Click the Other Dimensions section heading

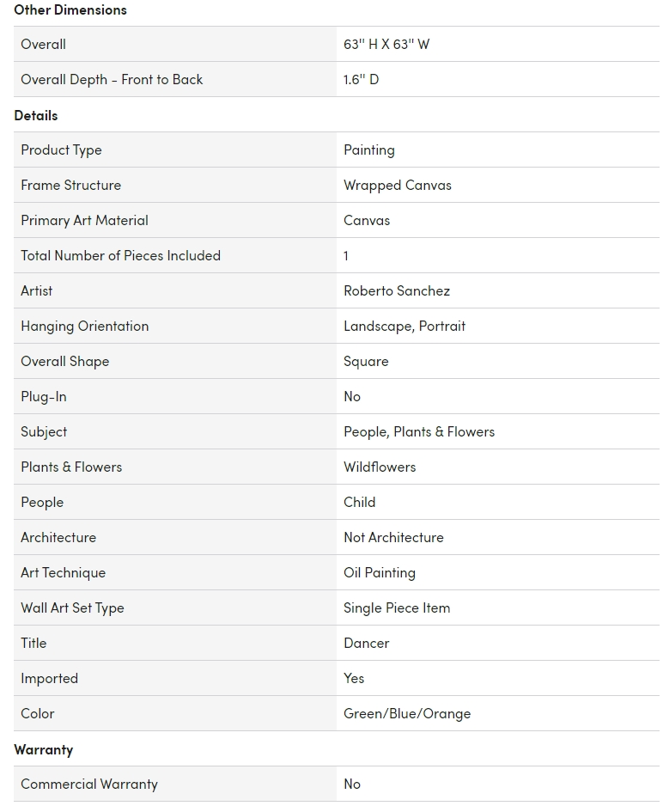(x=70, y=10)
